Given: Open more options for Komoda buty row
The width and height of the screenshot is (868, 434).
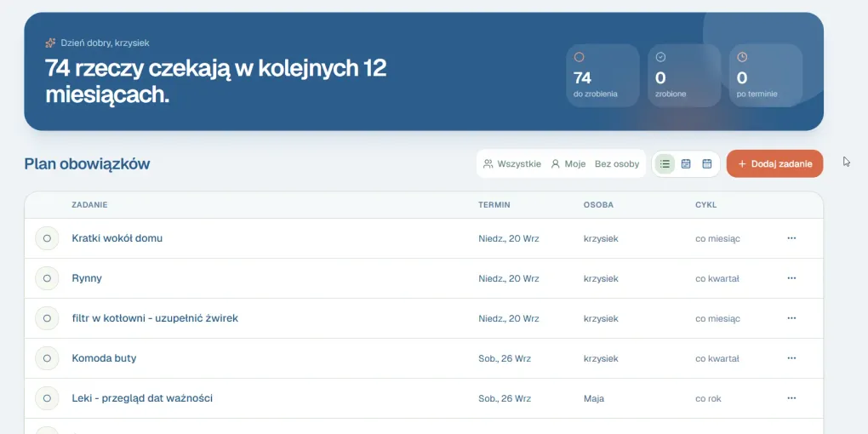Looking at the screenshot, I should tap(791, 358).
